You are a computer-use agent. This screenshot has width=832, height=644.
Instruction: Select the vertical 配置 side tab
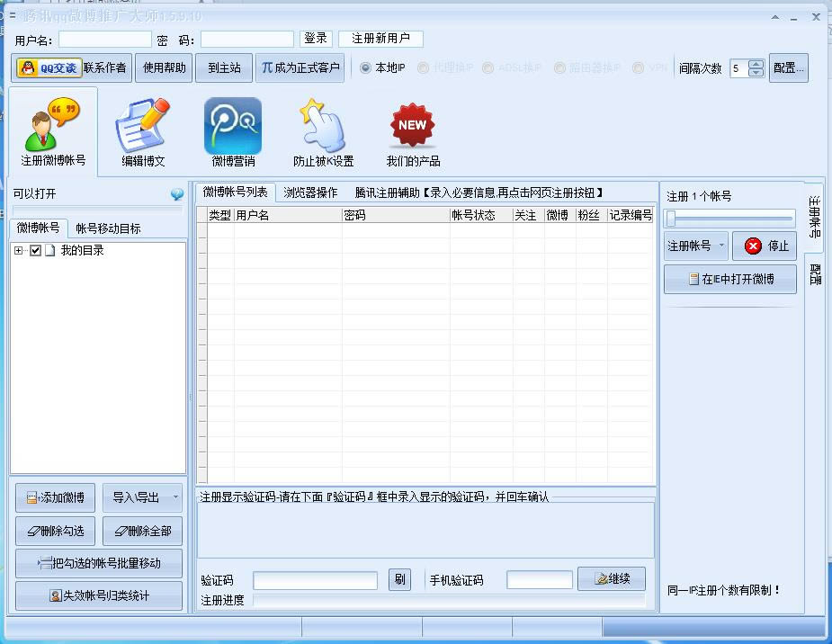815,274
